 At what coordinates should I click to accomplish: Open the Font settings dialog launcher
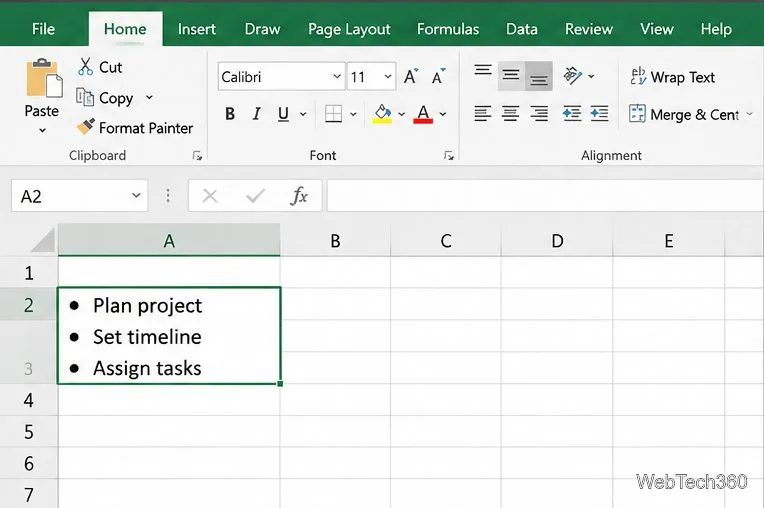coord(449,156)
